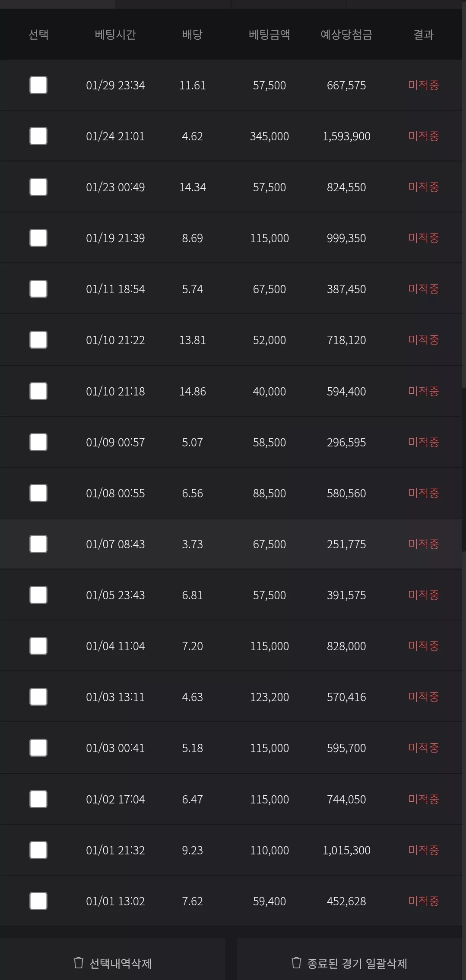The height and width of the screenshot is (980, 466).
Task: Check the 01/07 08:43 row box
Action: click(38, 544)
